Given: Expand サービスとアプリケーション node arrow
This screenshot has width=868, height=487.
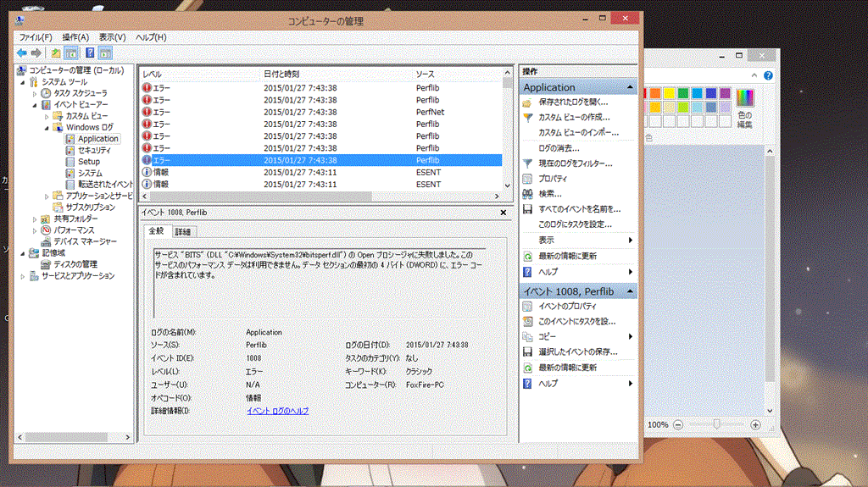Looking at the screenshot, I should pyautogui.click(x=23, y=276).
